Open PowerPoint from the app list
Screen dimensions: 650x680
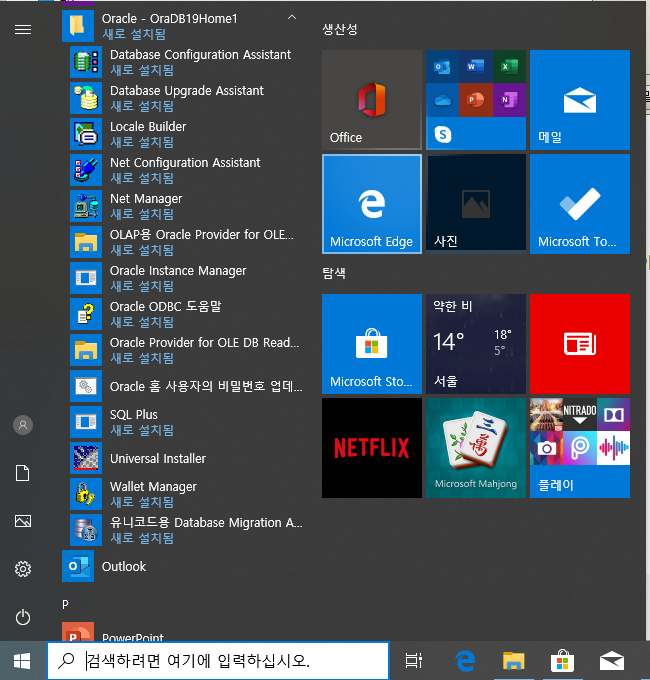click(184, 631)
